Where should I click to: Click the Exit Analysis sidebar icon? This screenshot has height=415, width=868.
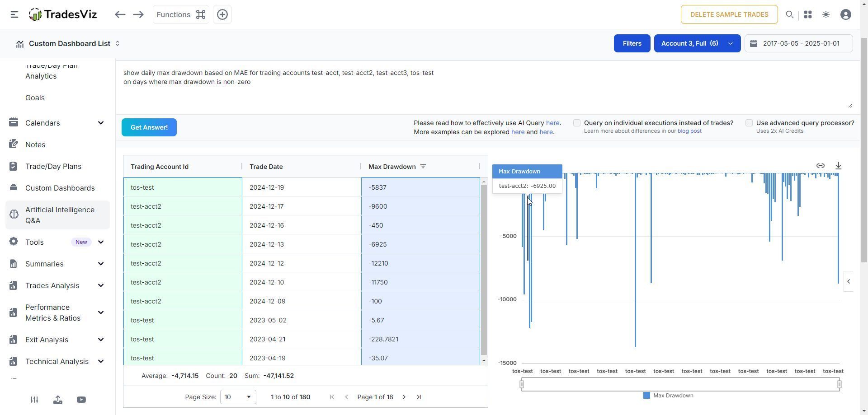coord(14,339)
